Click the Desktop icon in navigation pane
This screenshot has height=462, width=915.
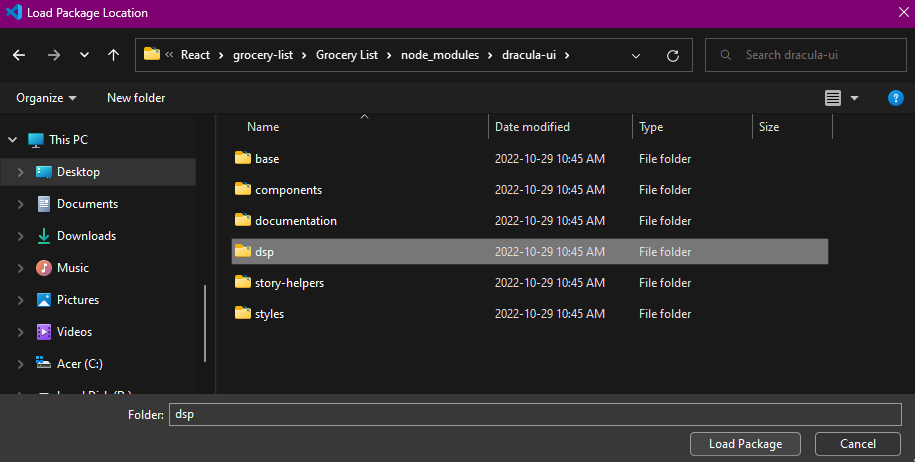[x=44, y=172]
